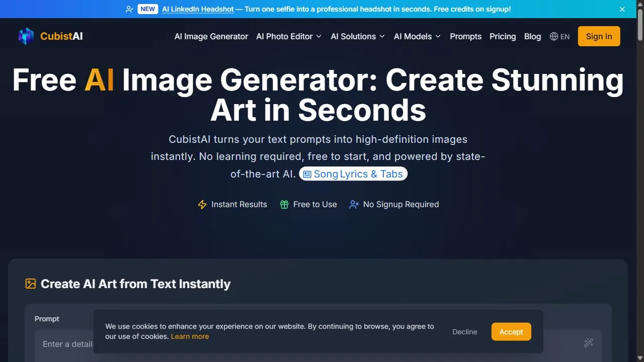This screenshot has height=362, width=644.
Task: Expand the AI Solutions dropdown menu
Action: pos(358,36)
